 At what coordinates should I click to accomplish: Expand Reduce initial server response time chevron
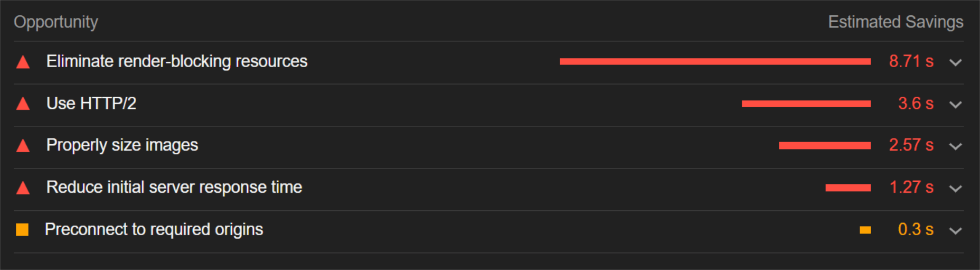point(955,189)
